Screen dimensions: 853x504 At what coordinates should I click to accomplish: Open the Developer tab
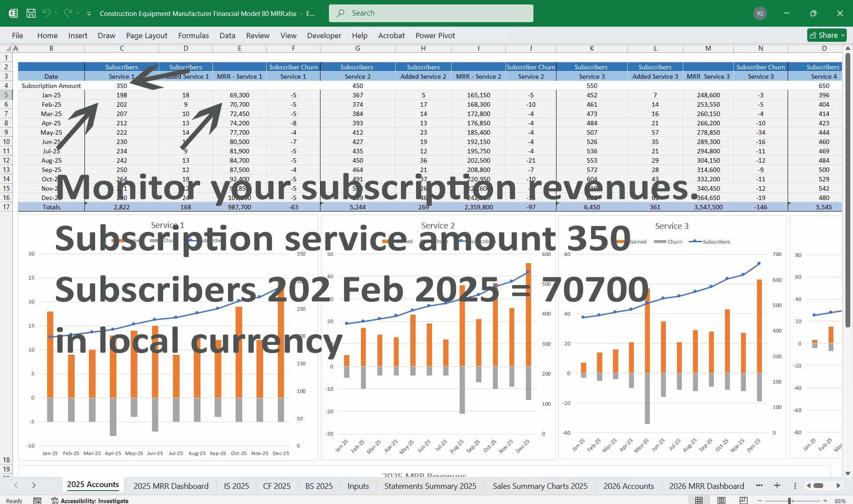pos(324,36)
